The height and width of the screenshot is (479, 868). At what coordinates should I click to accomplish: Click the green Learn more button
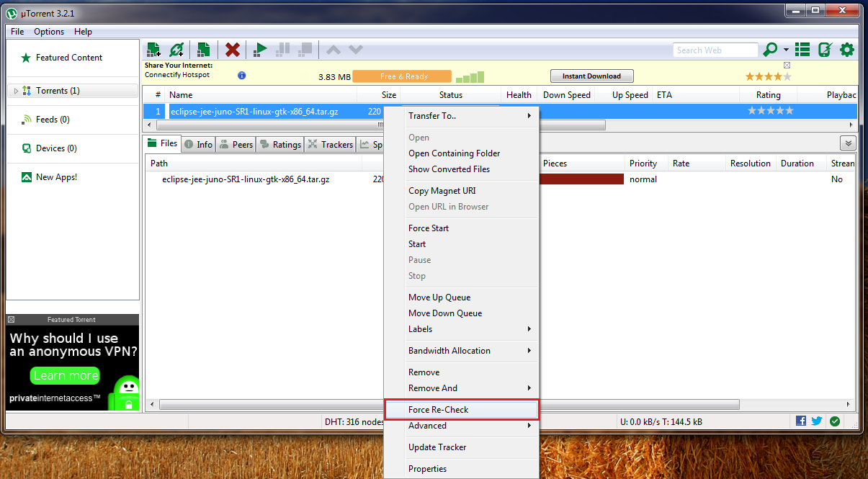[x=66, y=375]
